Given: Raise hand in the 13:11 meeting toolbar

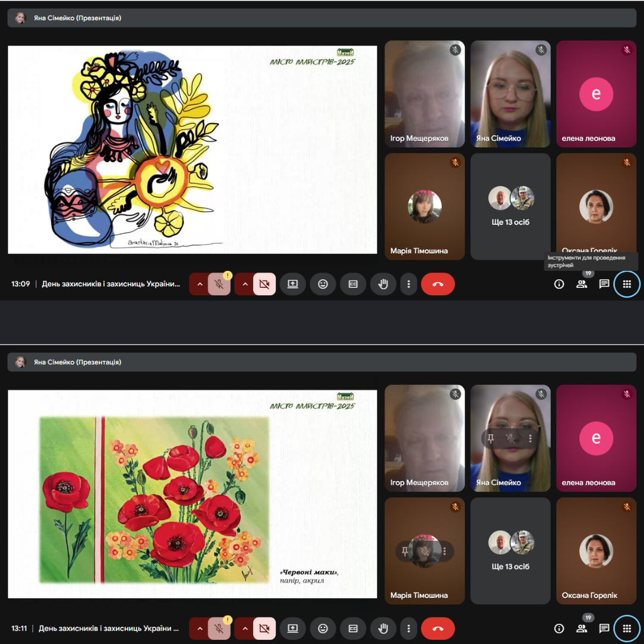Looking at the screenshot, I should (x=383, y=628).
